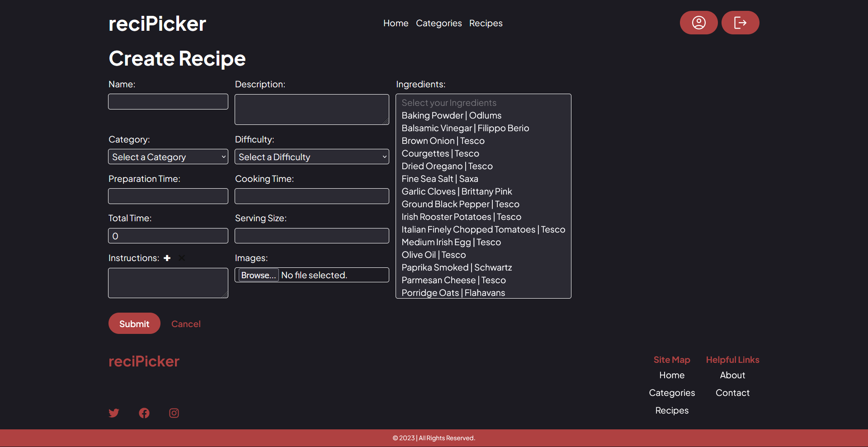
Task: Expand the Select a Category dropdown
Action: [168, 157]
